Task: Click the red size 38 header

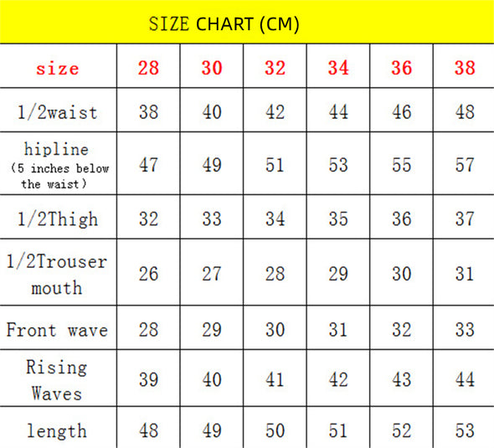Action: click(465, 68)
